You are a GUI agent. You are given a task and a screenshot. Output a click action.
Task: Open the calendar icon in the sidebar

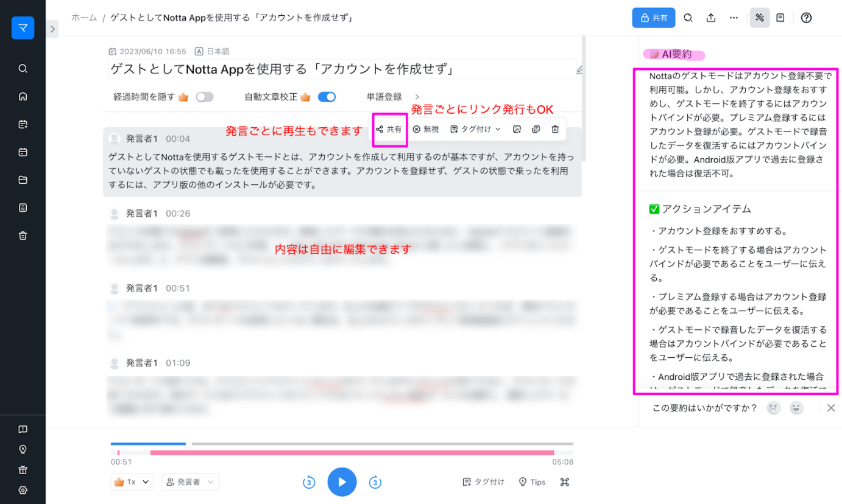pos(23,152)
